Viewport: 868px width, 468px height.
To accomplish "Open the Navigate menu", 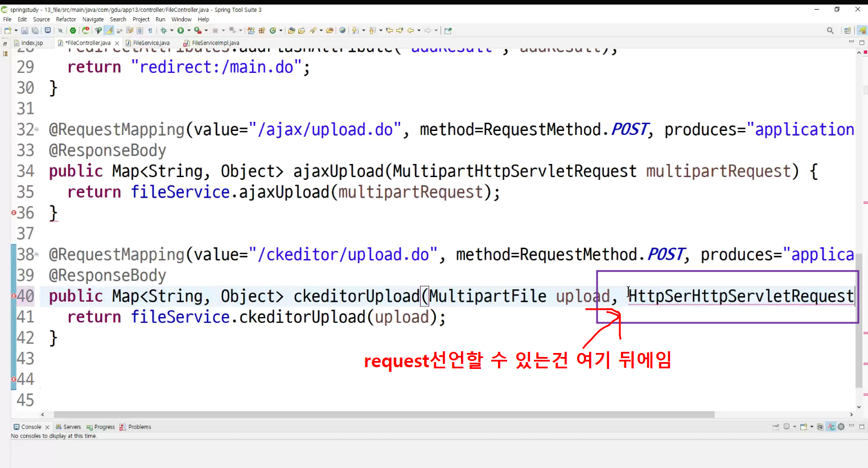I will click(93, 19).
